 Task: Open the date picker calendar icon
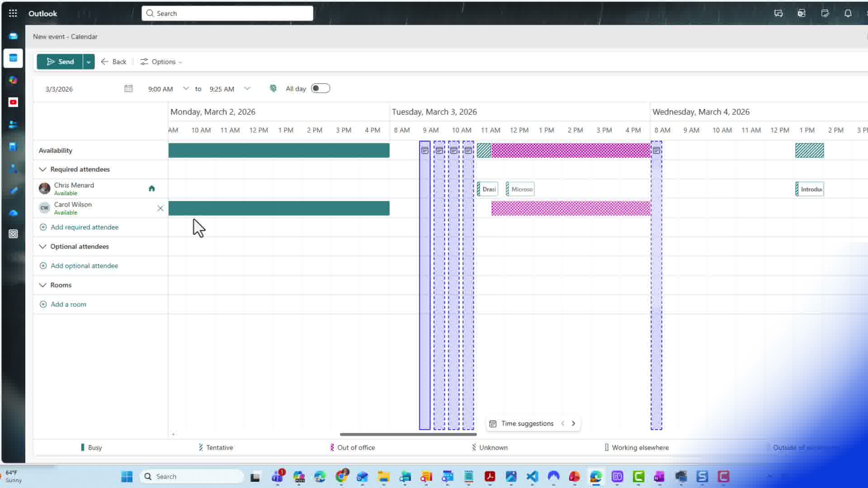tap(128, 89)
